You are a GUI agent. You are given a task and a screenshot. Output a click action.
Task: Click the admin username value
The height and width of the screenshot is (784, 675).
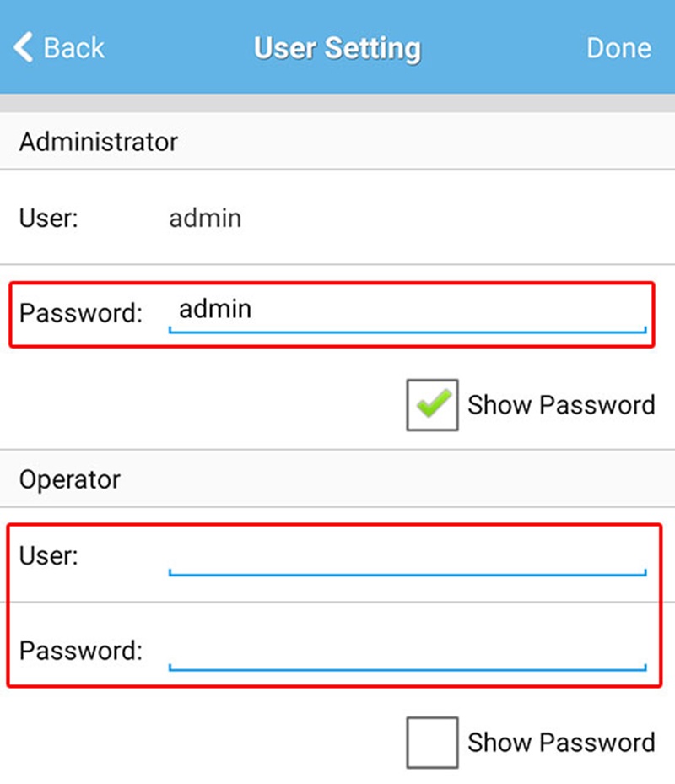click(x=205, y=219)
